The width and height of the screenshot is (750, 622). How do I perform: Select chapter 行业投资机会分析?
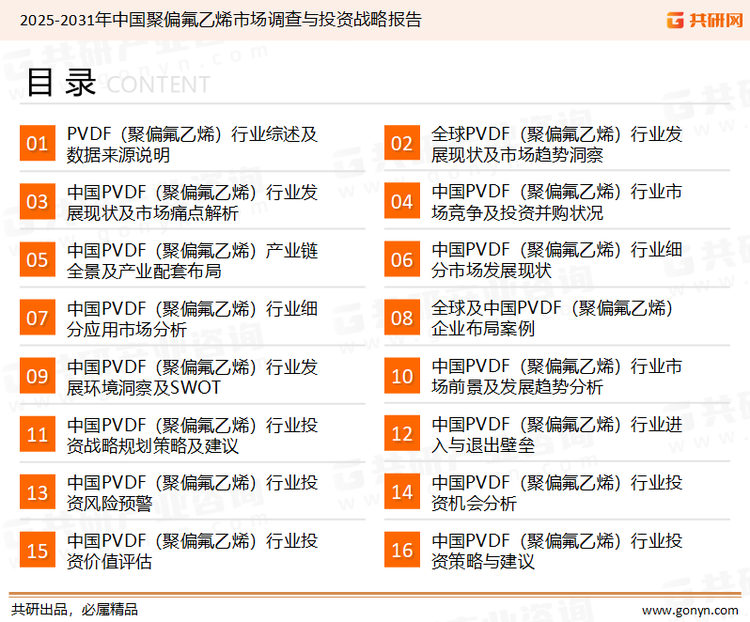[x=556, y=493]
